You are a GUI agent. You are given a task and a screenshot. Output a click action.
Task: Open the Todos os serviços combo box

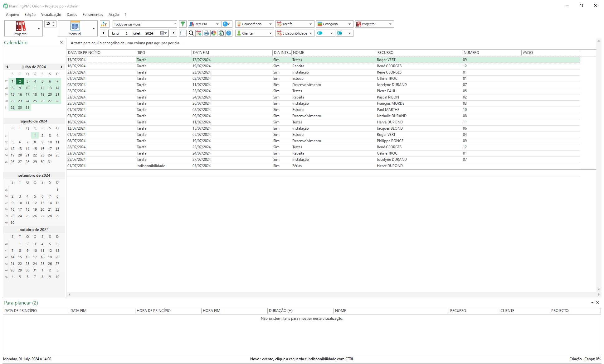[x=145, y=24]
